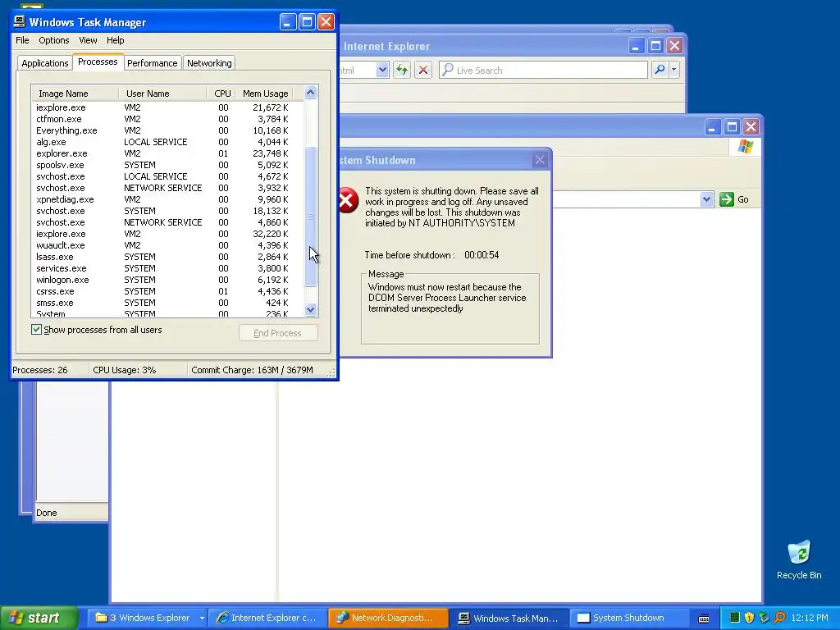Screen dimensions: 840x630
Task: Switch to the Windows Task Manager taskbar button
Action: point(509,619)
